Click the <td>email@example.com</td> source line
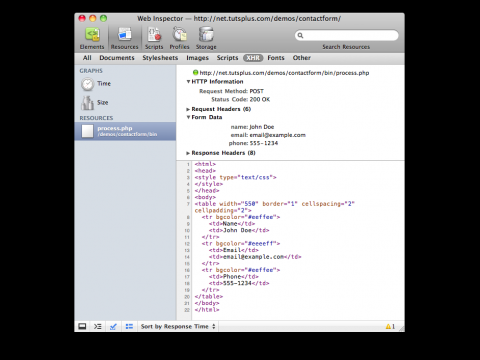Viewport: 480px width, 360px height. click(255, 257)
